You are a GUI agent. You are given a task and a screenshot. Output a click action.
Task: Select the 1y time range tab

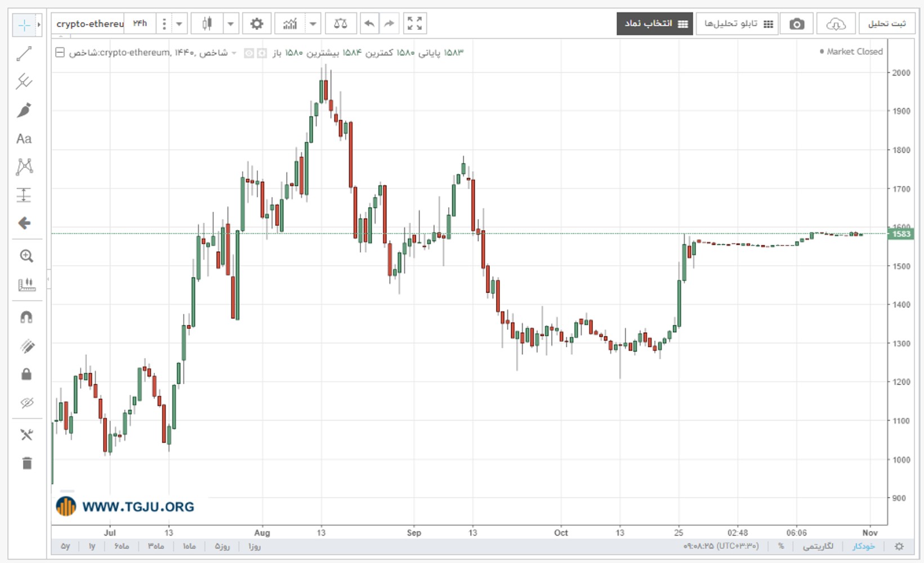92,546
